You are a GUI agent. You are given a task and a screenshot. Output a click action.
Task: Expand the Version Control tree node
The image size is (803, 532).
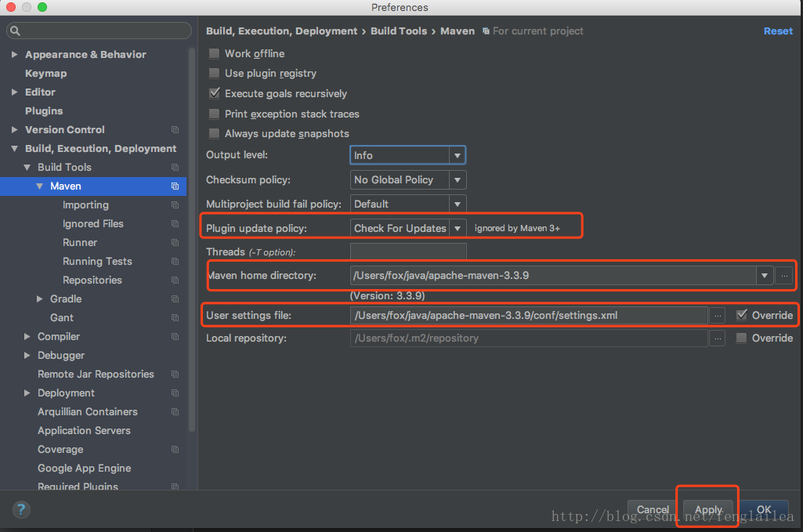[x=14, y=129]
